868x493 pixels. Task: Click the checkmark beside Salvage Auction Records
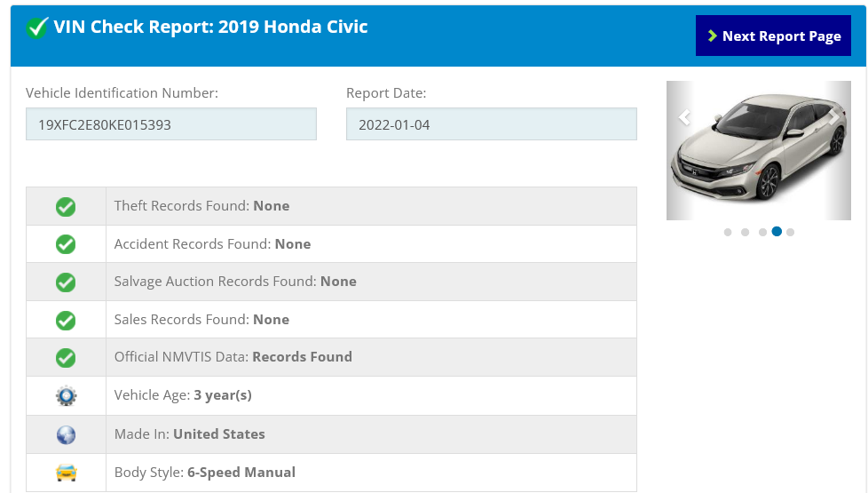click(x=66, y=282)
